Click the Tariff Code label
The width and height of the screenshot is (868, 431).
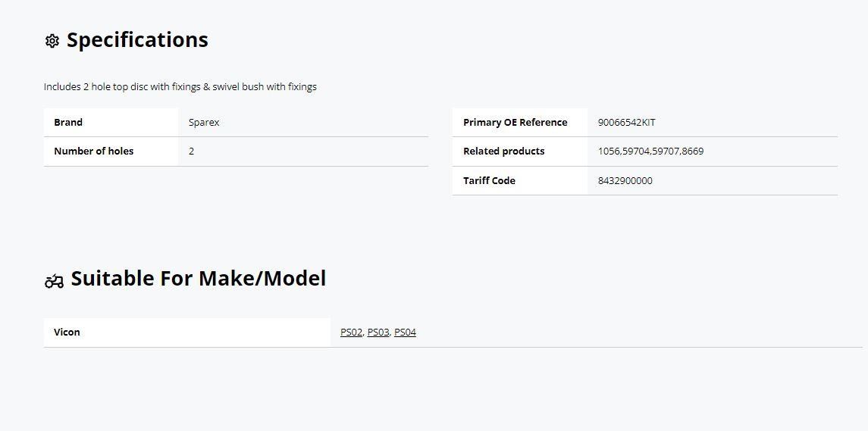(490, 180)
